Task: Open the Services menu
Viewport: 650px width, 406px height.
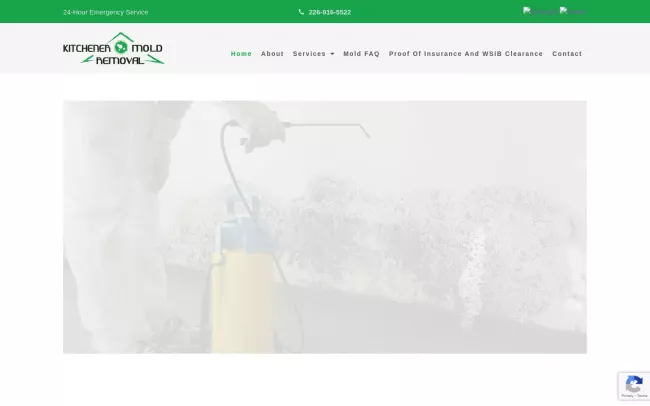Action: click(x=310, y=54)
